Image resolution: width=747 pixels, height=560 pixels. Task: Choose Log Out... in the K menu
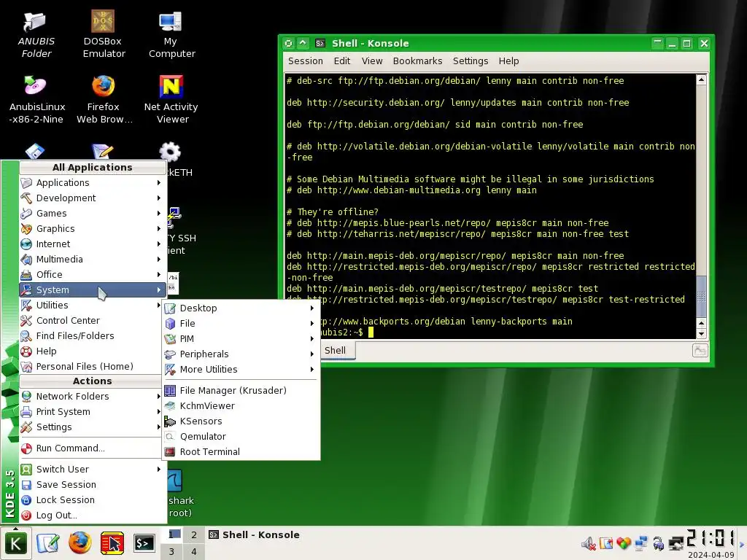(x=92, y=516)
